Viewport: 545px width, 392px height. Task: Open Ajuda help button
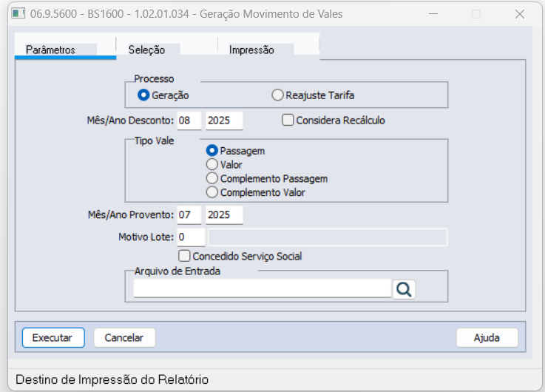click(487, 337)
